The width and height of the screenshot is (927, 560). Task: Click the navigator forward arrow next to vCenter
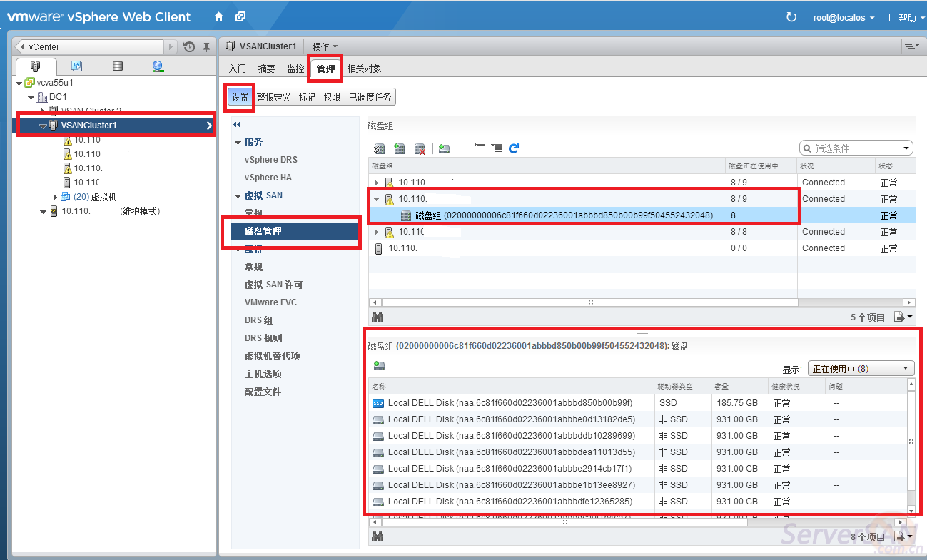pyautogui.click(x=171, y=47)
